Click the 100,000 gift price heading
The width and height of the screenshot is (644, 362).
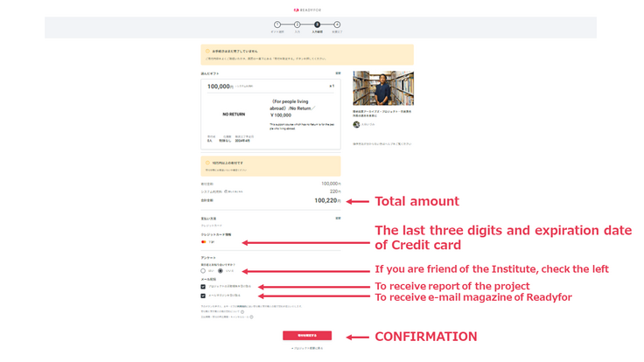click(x=220, y=87)
